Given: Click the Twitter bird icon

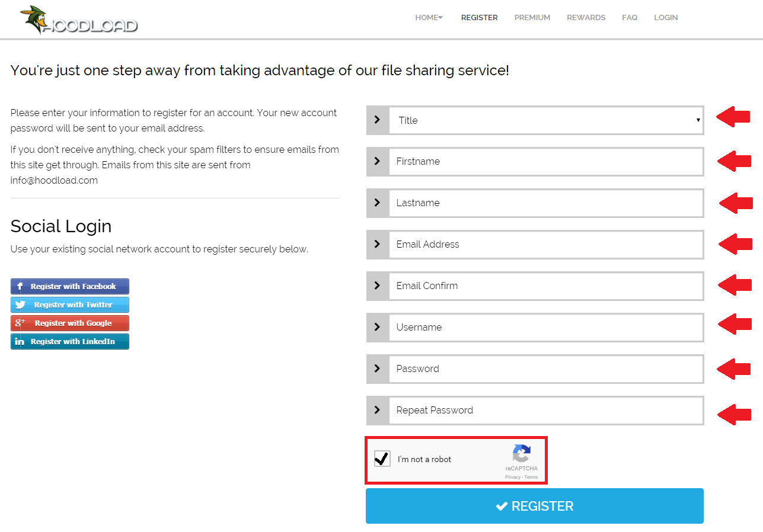Looking at the screenshot, I should click(x=21, y=305).
